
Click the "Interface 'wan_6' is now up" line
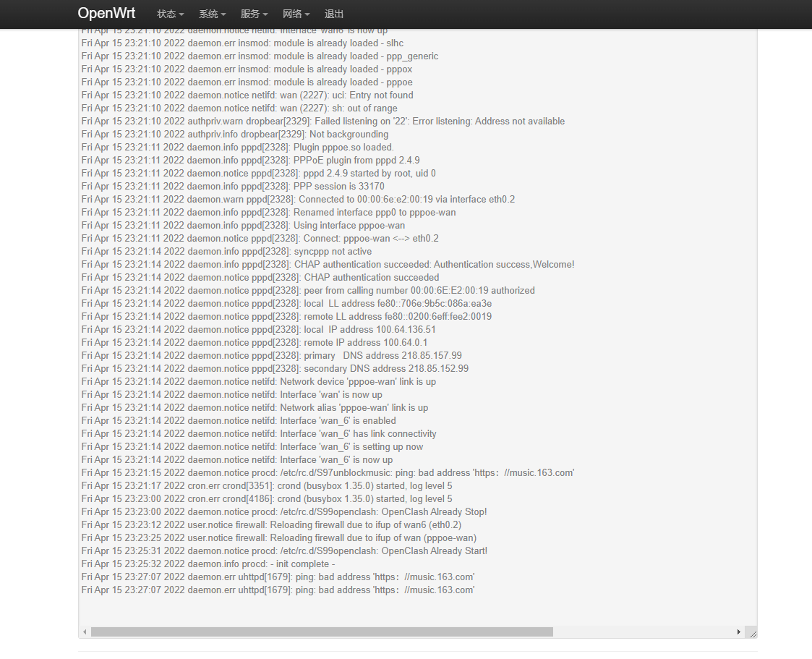236,459
